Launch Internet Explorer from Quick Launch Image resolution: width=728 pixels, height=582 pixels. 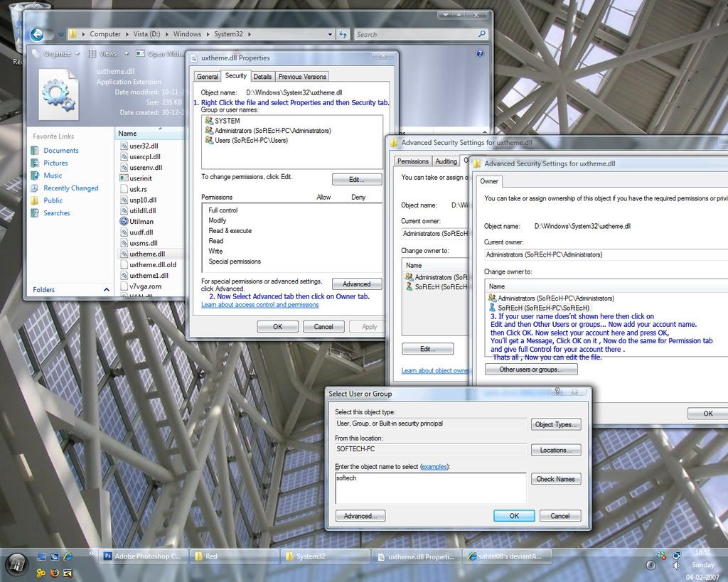click(68, 556)
